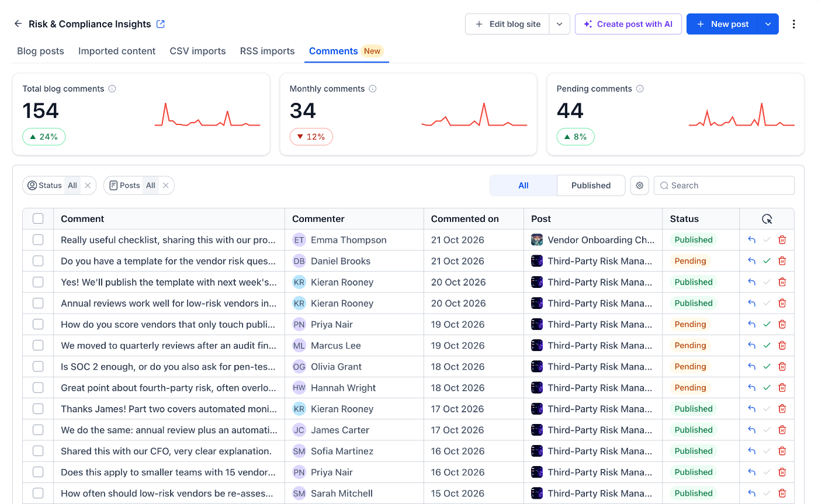
Task: Select checkbox for Marcus Lee's row
Action: 38,346
